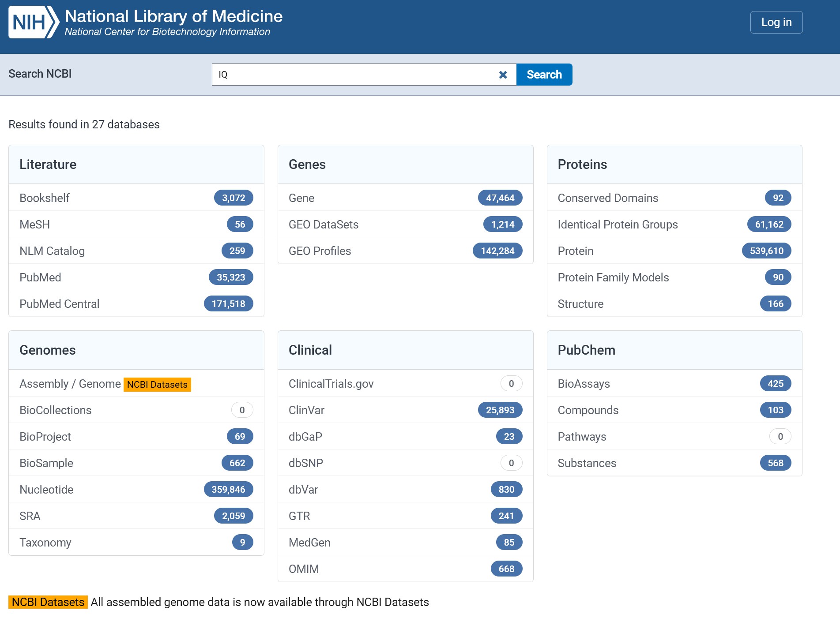Viewport: 840px width, 629px height.
Task: Click the Log in button
Action: click(776, 22)
